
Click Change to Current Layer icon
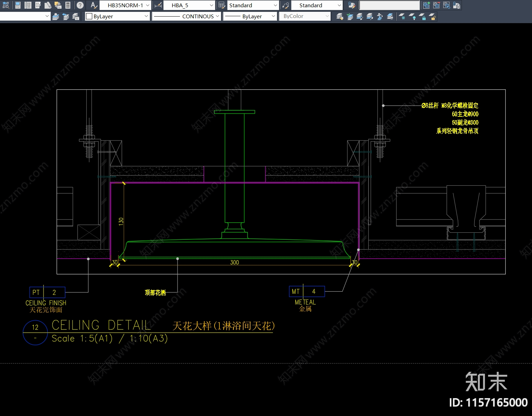pyautogui.click(x=350, y=16)
